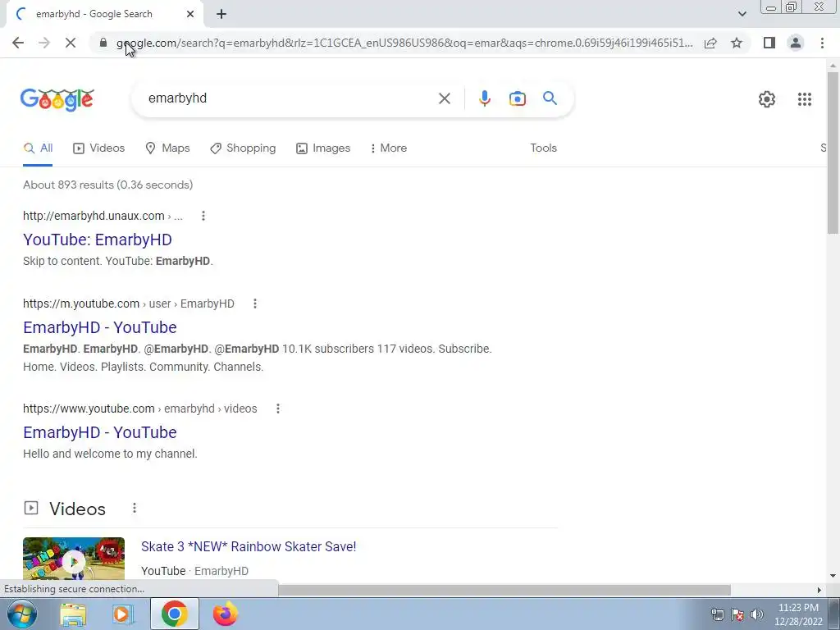Open the volume speaker tray icon
Image resolution: width=840 pixels, height=630 pixels.
[x=757, y=614]
